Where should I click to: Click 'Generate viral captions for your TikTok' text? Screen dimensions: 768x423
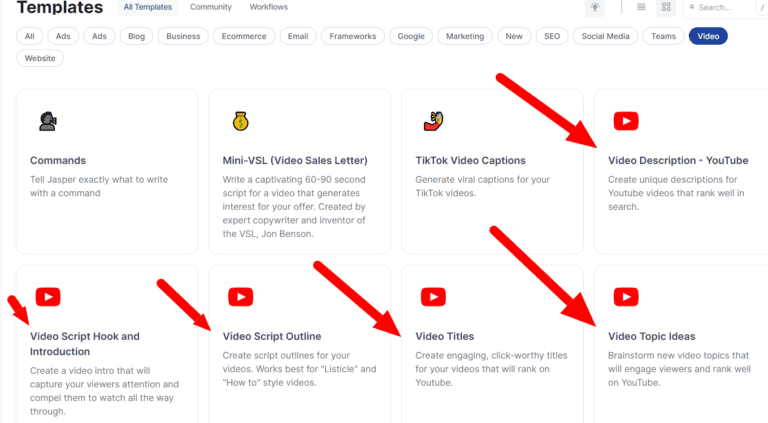(x=482, y=187)
